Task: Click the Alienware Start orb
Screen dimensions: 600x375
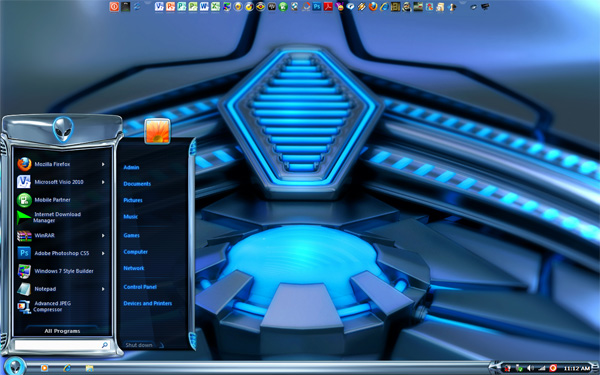Action: click(x=15, y=366)
